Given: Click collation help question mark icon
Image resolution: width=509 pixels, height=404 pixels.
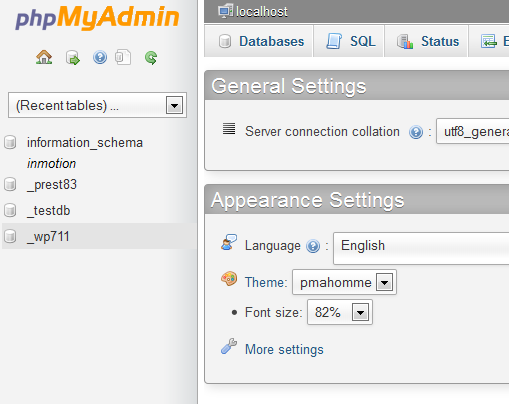Looking at the screenshot, I should [416, 132].
